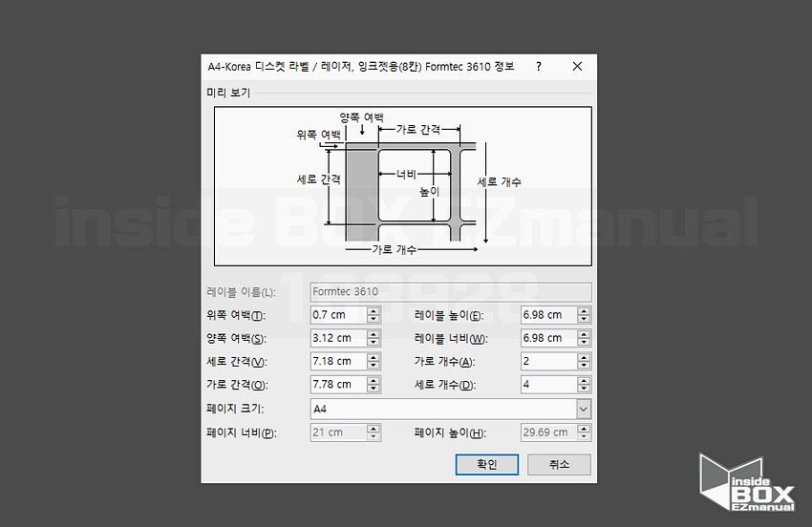Click the 레이블 높이 6.98 cm field

tap(549, 315)
